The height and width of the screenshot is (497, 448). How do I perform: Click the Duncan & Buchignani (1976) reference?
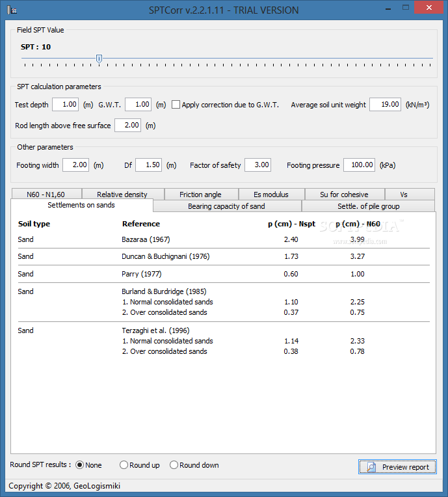pos(166,256)
